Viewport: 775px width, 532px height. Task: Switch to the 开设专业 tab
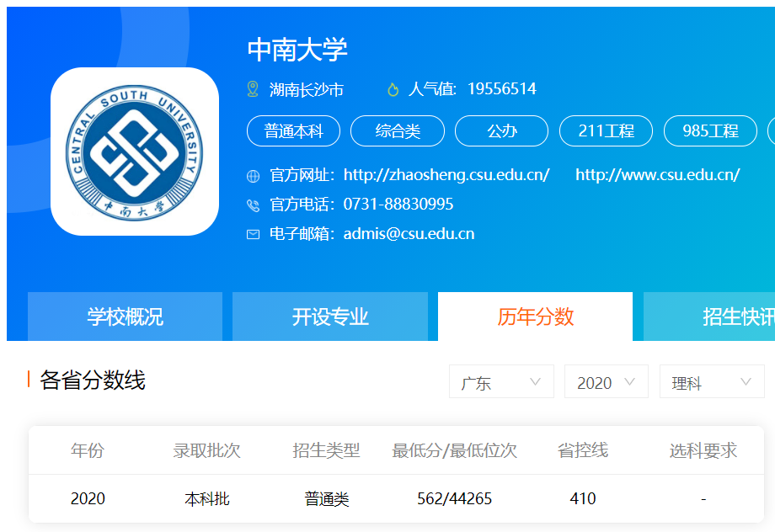(329, 316)
